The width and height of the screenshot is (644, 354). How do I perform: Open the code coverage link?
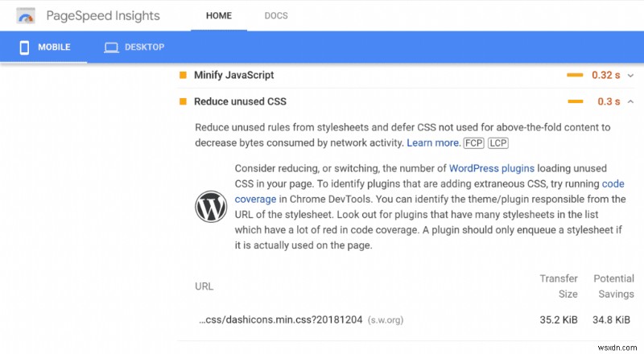click(429, 191)
